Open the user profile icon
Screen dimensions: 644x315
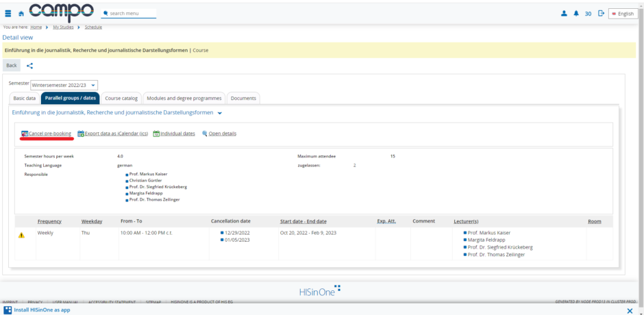564,13
